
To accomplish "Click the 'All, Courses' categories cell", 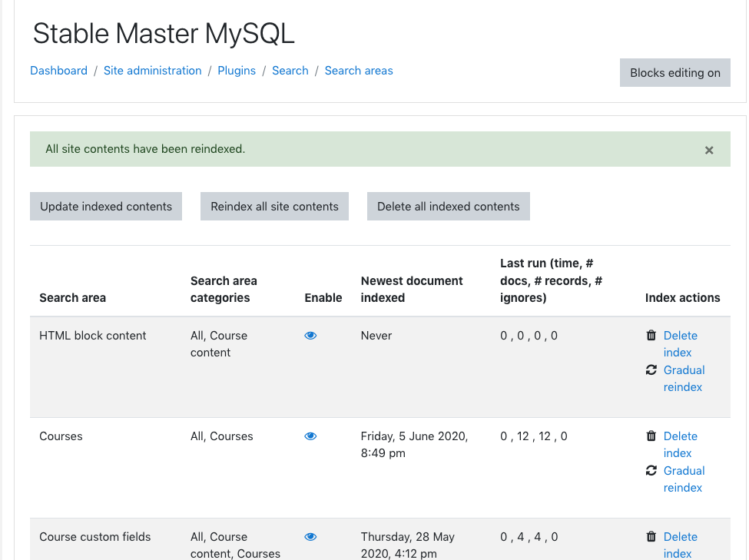I will point(222,436).
